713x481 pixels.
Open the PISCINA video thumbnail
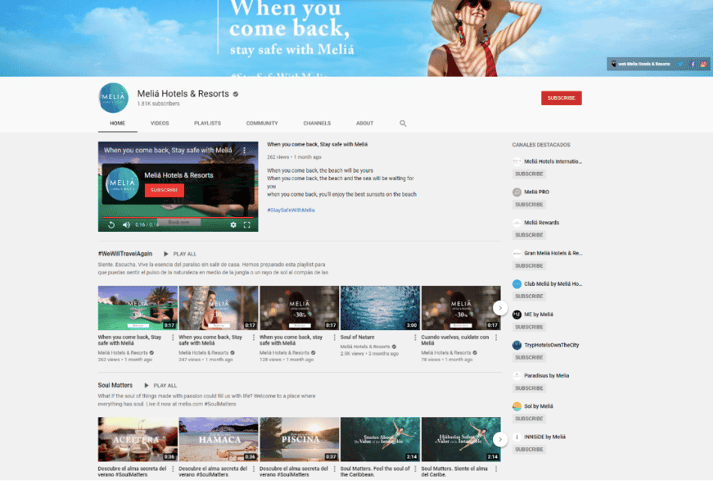coord(299,439)
